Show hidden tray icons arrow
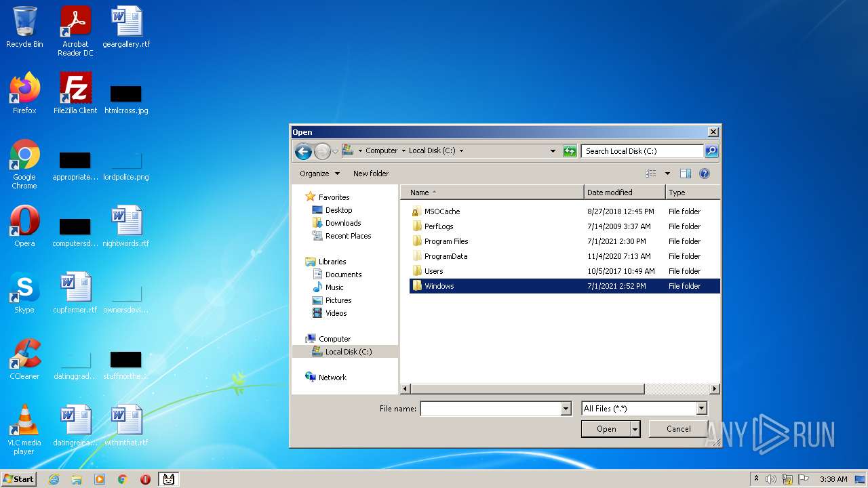 (756, 479)
